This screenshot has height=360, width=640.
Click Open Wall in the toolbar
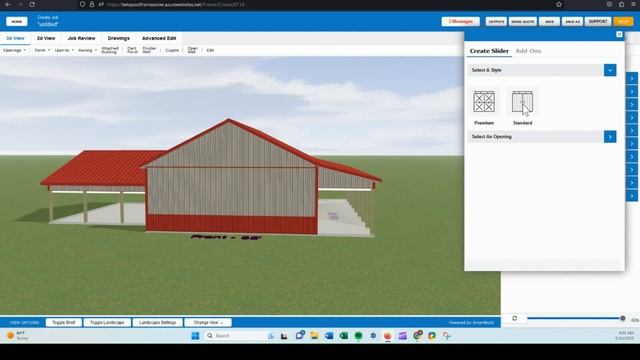tap(193, 50)
